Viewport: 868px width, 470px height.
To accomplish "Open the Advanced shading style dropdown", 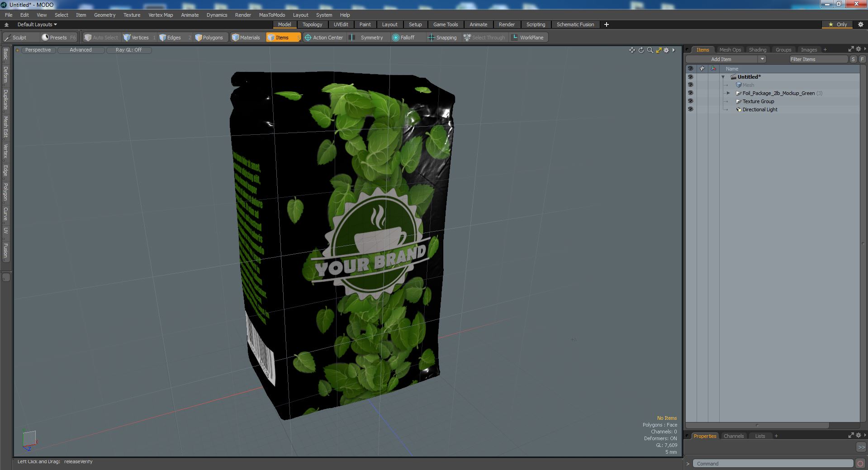I will click(81, 50).
